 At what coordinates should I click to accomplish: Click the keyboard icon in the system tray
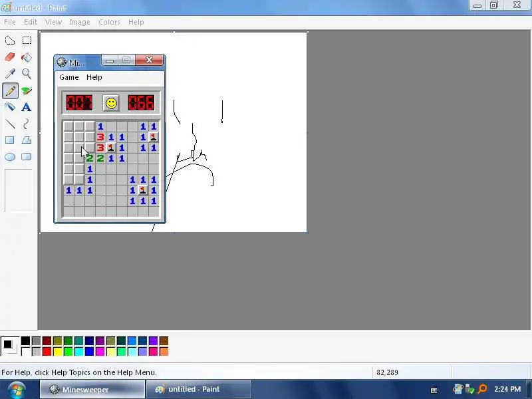click(434, 390)
